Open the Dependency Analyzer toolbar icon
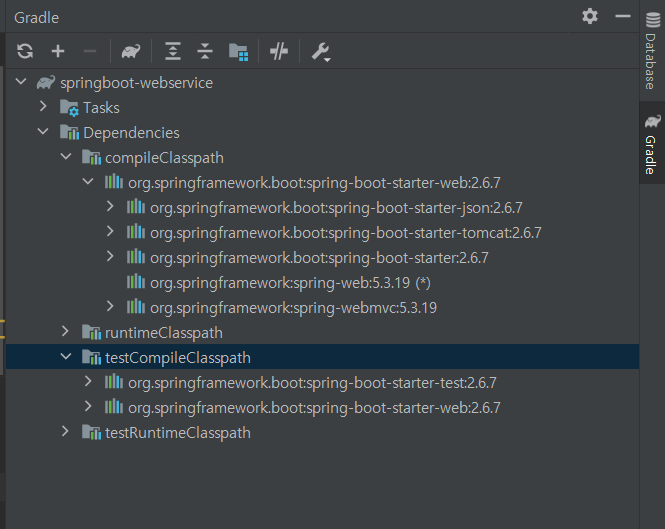665x529 pixels. click(238, 52)
